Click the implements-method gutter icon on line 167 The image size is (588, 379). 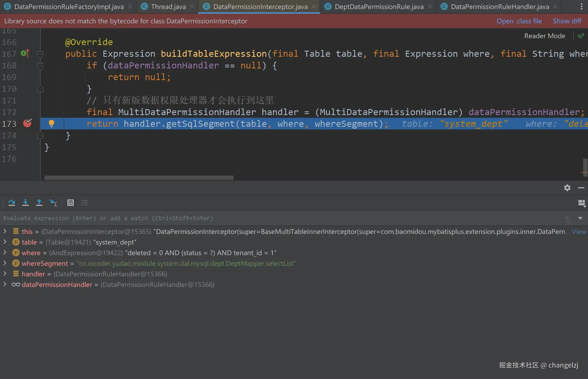click(25, 54)
